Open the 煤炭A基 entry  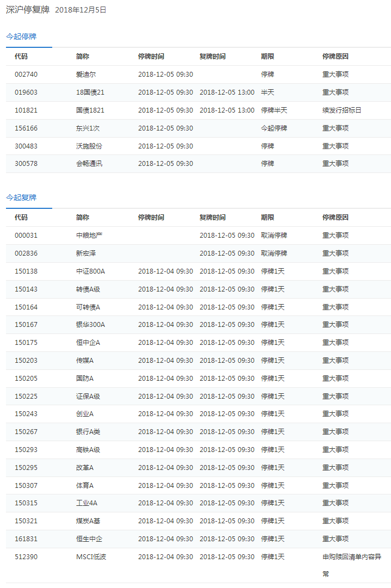(x=88, y=521)
